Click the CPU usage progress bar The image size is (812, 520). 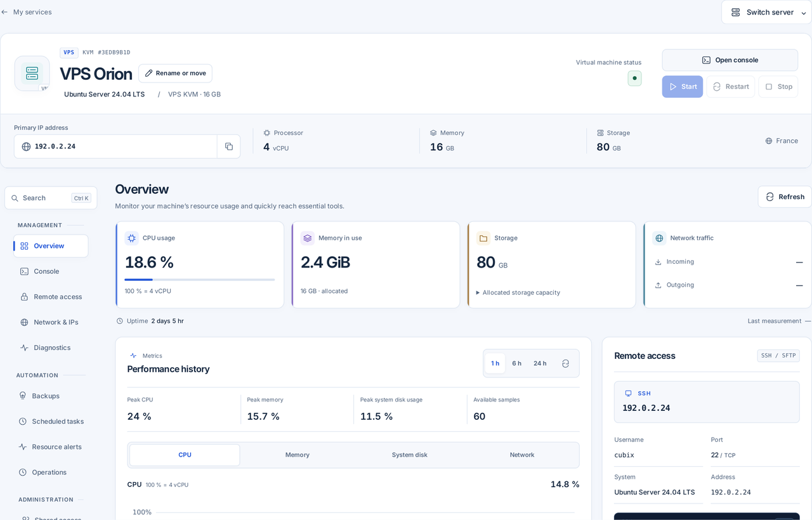[200, 280]
